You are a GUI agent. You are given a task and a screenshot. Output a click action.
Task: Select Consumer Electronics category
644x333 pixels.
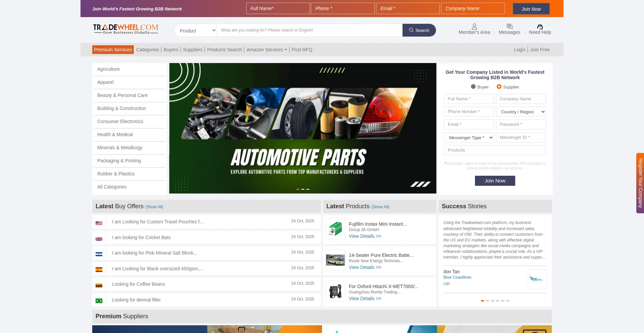coord(120,121)
